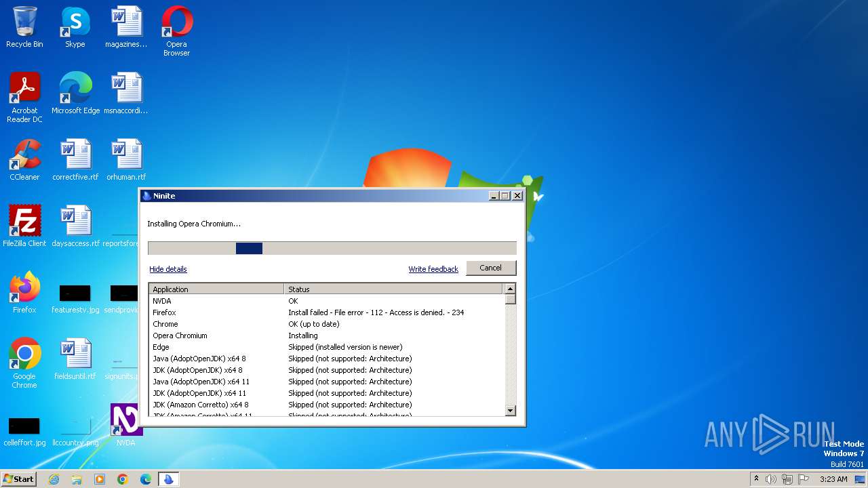The height and width of the screenshot is (488, 868).
Task: Open the Recycle Bin desktop icon
Action: tap(24, 27)
